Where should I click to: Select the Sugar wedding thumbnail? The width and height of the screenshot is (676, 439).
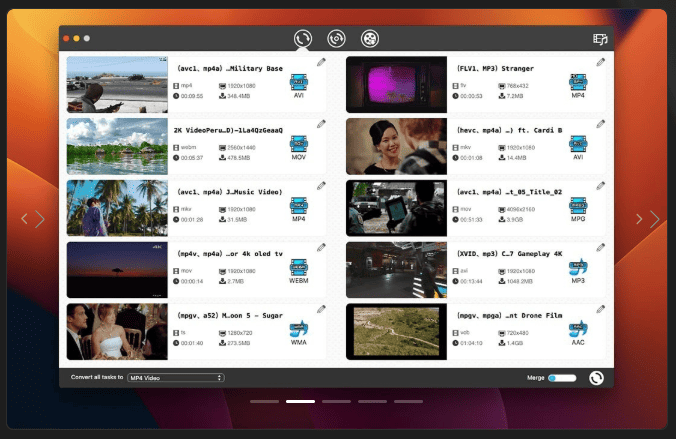[x=117, y=332]
